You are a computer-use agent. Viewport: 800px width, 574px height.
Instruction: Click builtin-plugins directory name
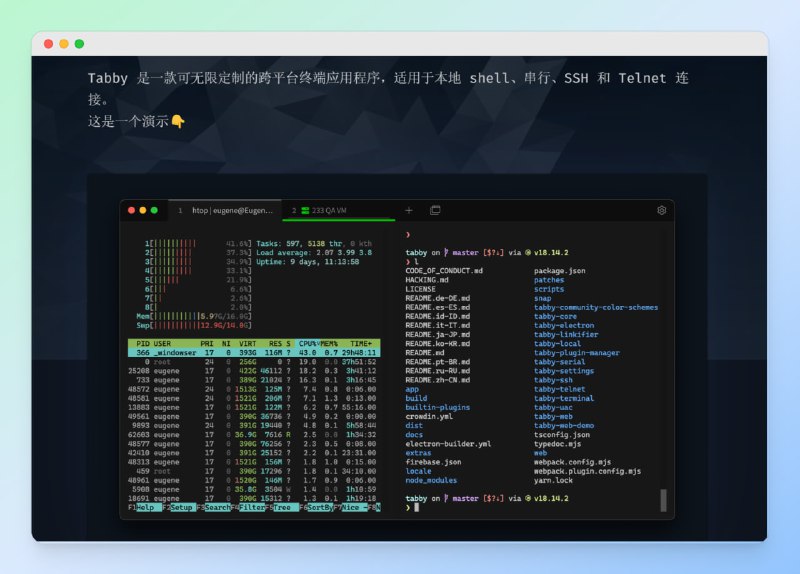[x=438, y=407]
